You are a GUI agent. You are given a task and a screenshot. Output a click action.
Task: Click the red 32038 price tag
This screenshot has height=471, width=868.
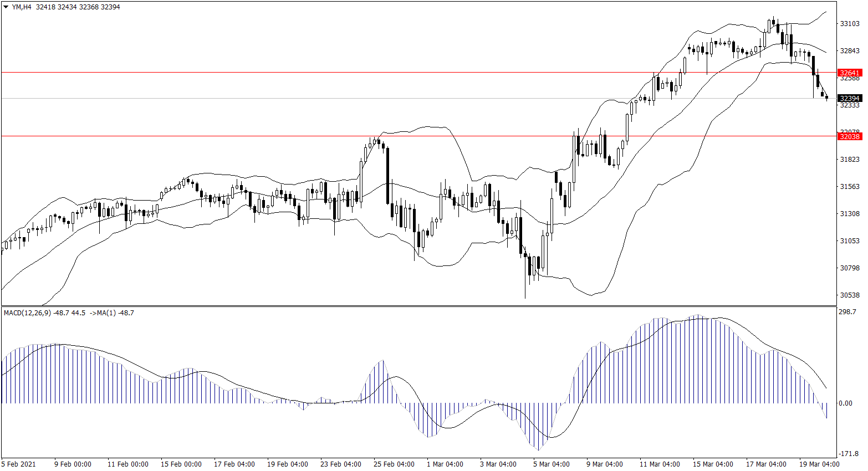[x=849, y=136]
